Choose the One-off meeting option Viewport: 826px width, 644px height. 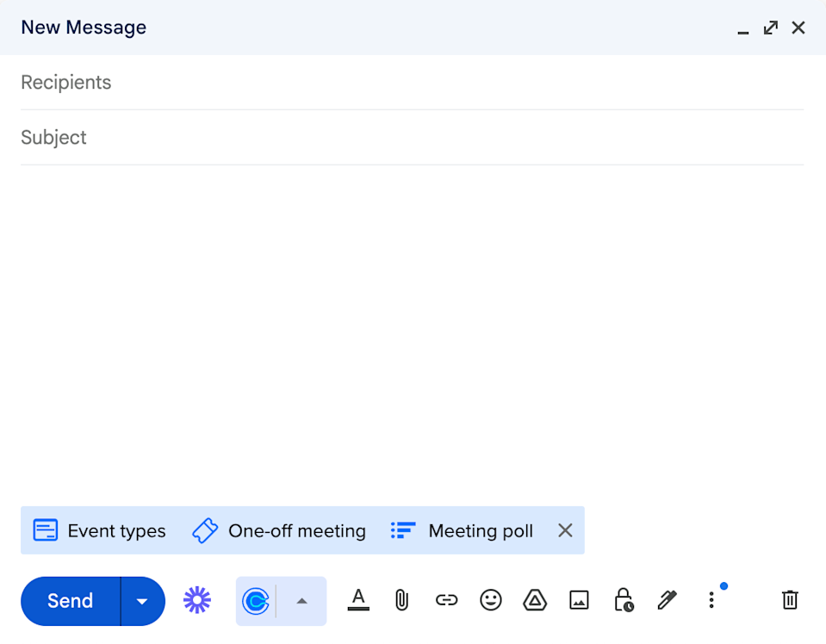pyautogui.click(x=278, y=530)
